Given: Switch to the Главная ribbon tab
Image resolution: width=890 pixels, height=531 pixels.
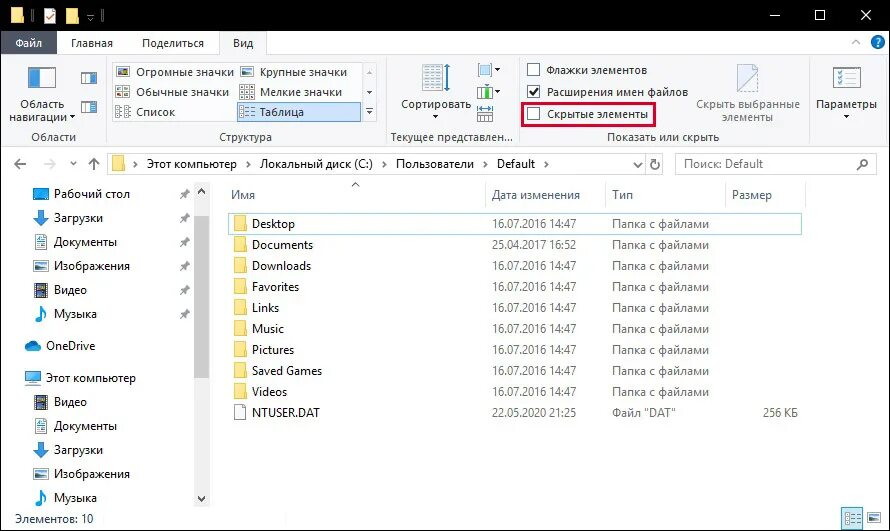Looking at the screenshot, I should (91, 43).
